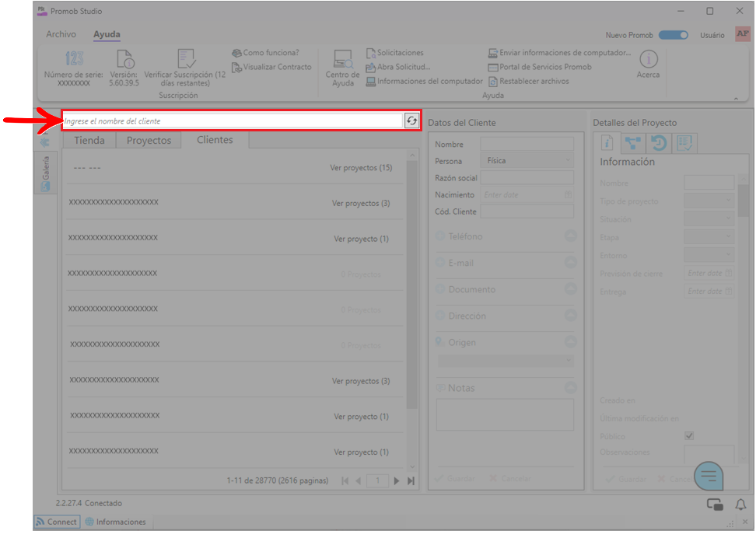Screen dimensions: 756x538
Task: Click the Previsión de cierre date field
Action: [x=709, y=273]
